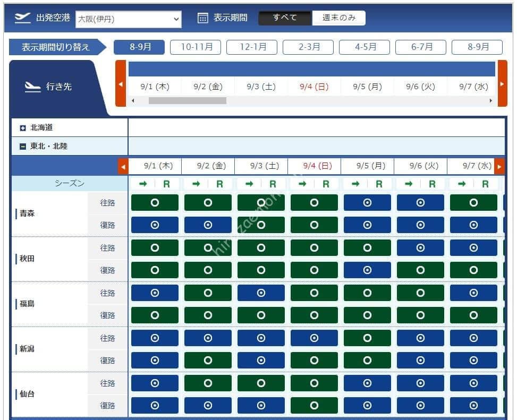Viewport: 517px width, 420px height.
Task: Select 青森 往路 on 9/1
Action: (x=155, y=203)
